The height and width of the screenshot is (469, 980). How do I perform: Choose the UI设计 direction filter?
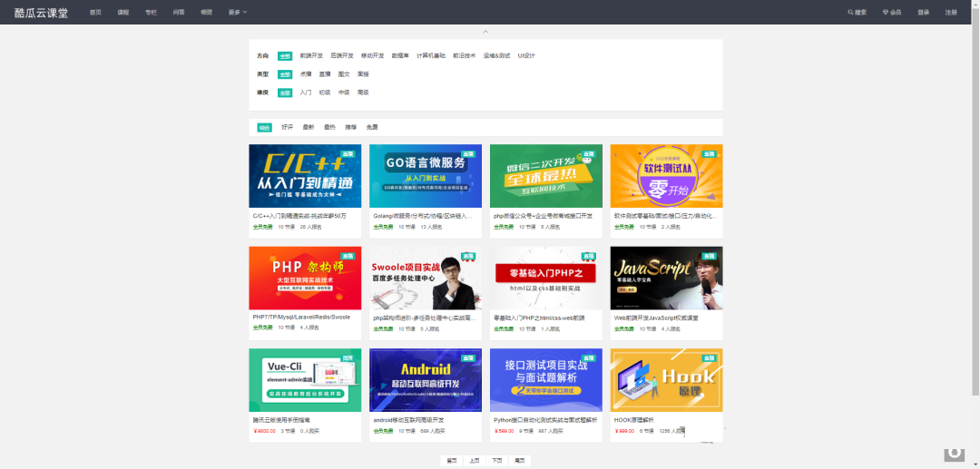point(526,55)
